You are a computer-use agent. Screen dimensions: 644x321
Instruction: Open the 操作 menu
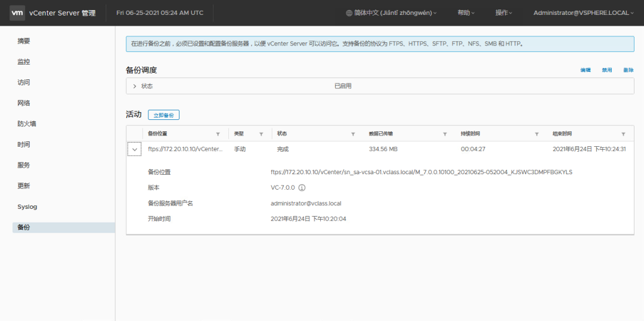(504, 13)
